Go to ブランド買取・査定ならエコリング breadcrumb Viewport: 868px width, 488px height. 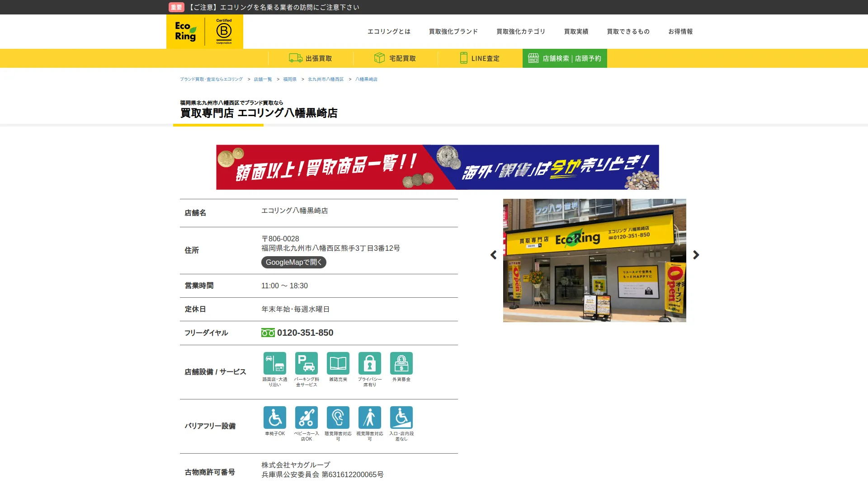211,79
